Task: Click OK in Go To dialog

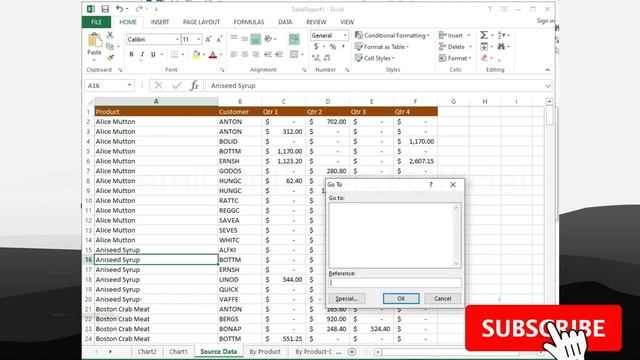Action: 401,299
